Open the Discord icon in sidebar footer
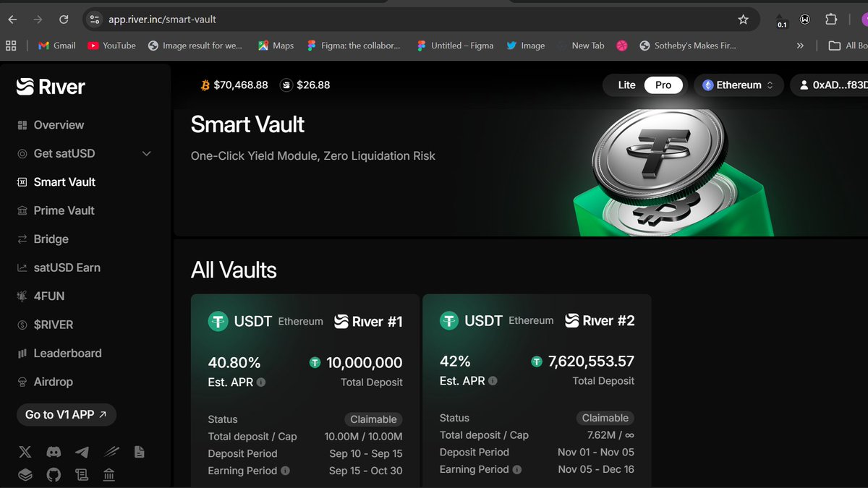The image size is (868, 488). click(x=54, y=452)
